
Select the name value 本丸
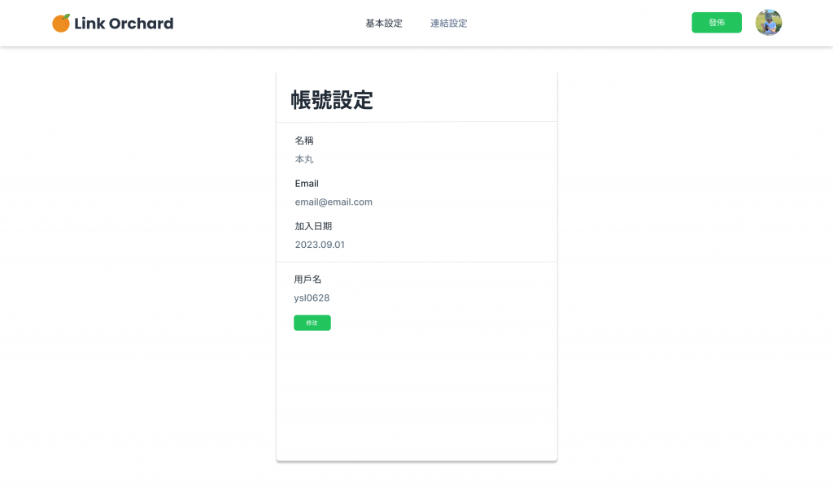click(304, 159)
